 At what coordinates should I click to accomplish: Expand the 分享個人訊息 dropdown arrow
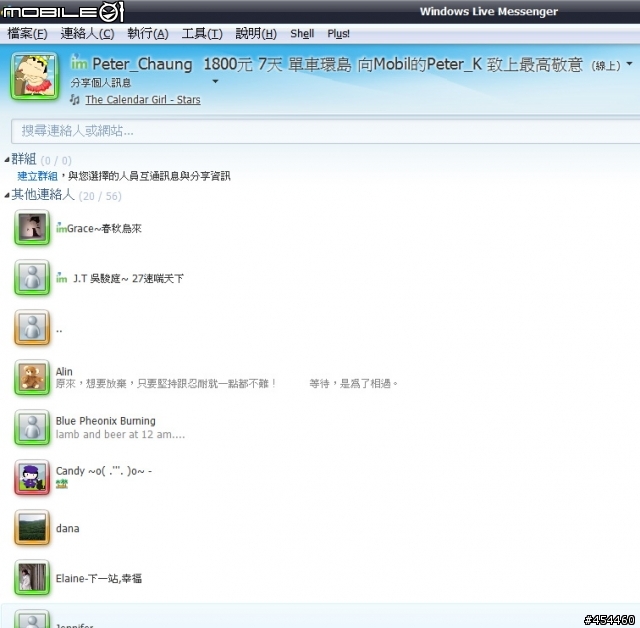[215, 82]
